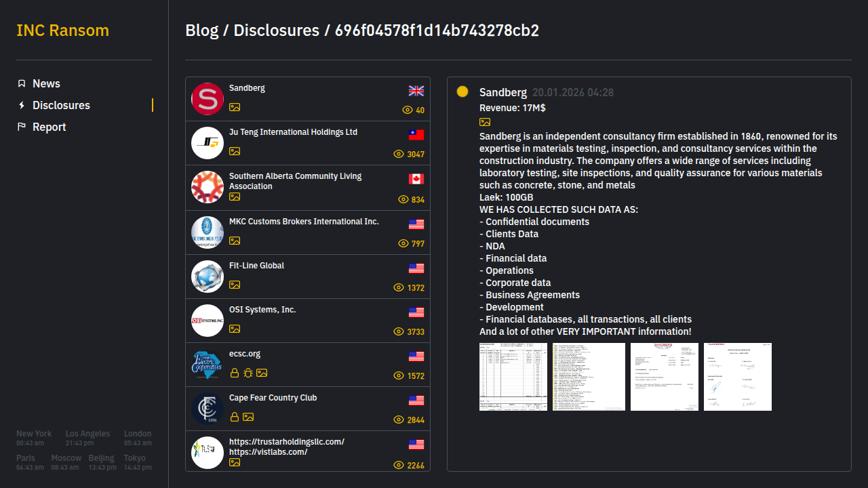This screenshot has height=488, width=868.
Task: Click the lock icon on ecsc.org entry
Action: pyautogui.click(x=234, y=373)
